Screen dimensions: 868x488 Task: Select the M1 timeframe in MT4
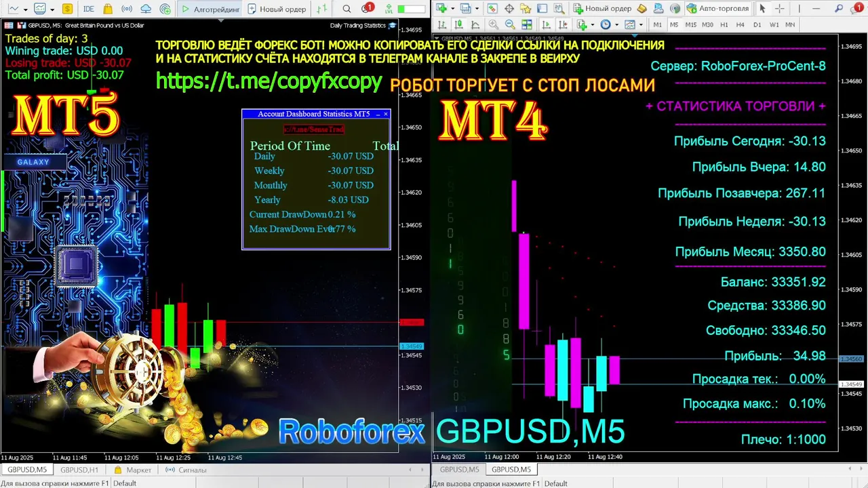coord(657,24)
